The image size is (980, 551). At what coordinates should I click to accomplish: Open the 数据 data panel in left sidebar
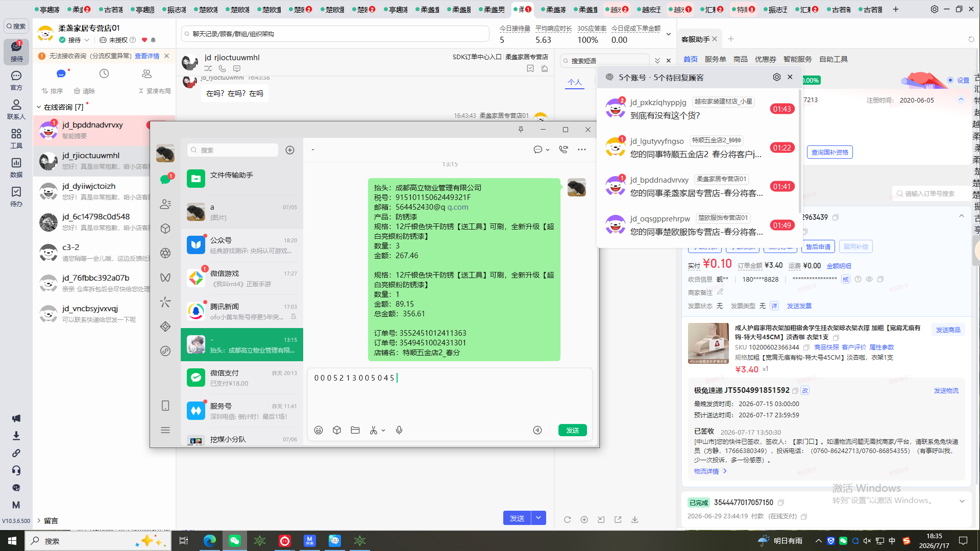click(16, 167)
